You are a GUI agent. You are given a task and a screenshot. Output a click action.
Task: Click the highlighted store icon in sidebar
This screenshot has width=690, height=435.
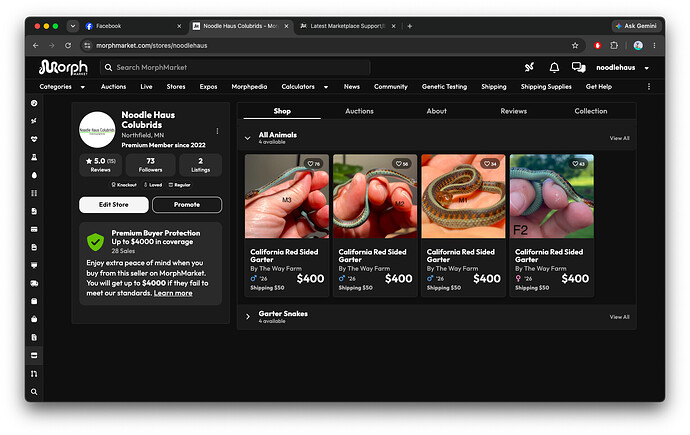point(34,355)
